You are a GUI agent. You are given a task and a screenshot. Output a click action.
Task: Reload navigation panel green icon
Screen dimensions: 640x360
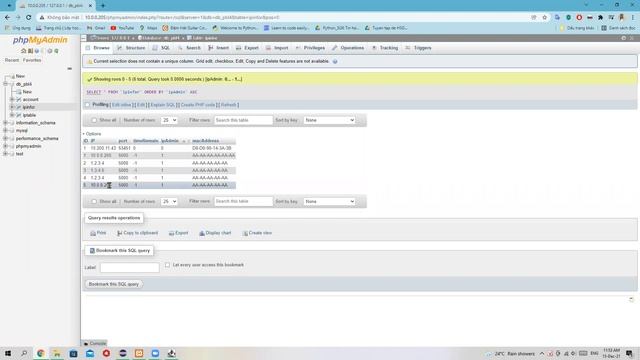pyautogui.click(x=56, y=51)
